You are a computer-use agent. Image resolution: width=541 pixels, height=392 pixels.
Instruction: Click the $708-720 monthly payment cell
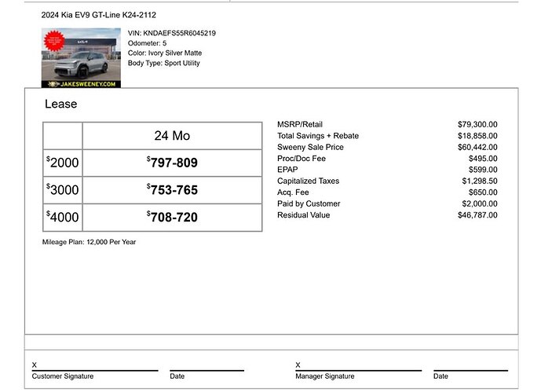click(172, 217)
